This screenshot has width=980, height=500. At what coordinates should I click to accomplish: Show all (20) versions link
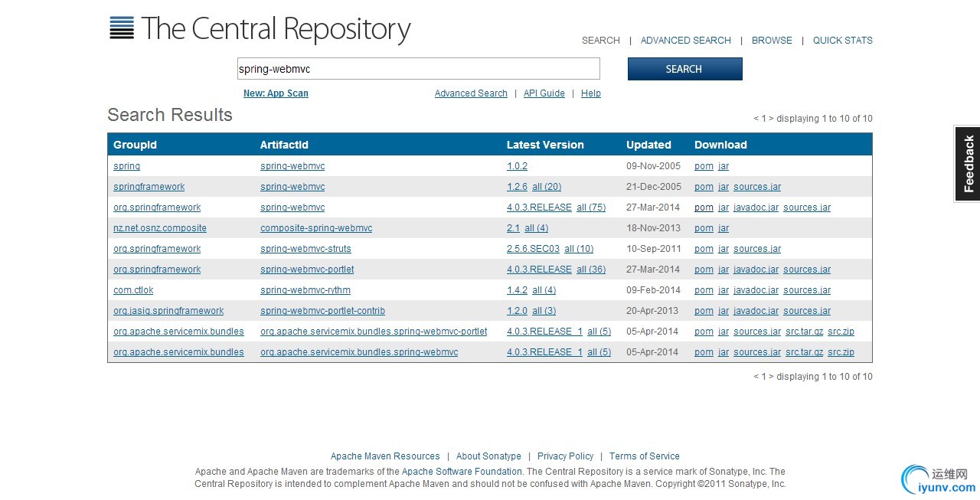(547, 187)
